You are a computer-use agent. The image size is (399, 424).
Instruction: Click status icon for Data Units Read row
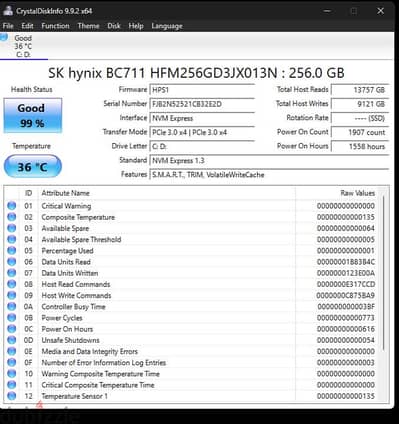(12, 262)
